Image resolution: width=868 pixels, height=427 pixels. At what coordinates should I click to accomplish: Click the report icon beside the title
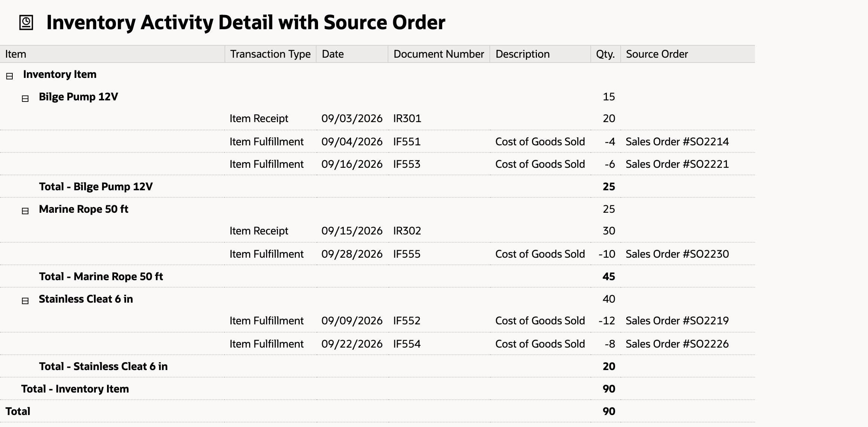click(x=26, y=22)
